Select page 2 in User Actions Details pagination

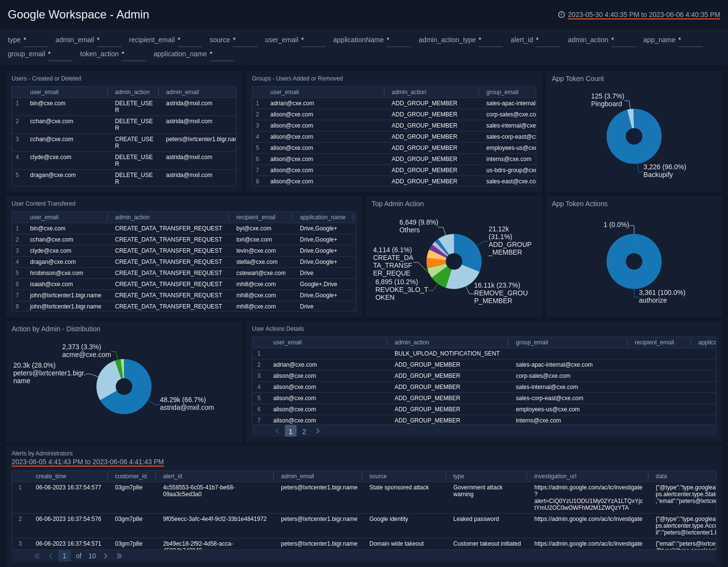pos(304,431)
